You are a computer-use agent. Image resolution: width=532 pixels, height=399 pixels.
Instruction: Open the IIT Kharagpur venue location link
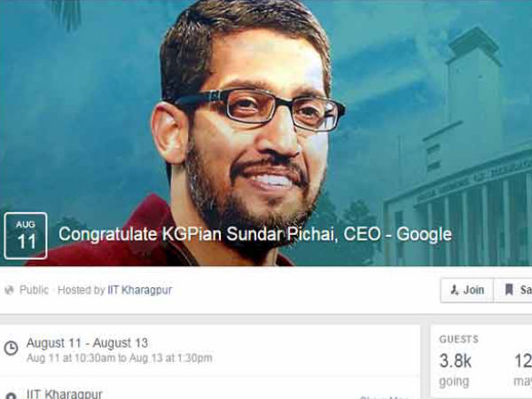click(65, 395)
